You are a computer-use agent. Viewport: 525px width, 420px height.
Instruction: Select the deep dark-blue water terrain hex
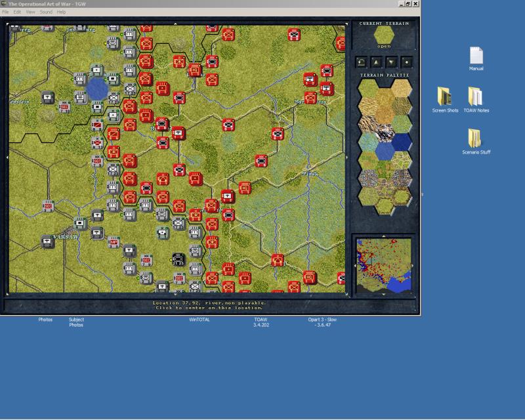[x=402, y=142]
